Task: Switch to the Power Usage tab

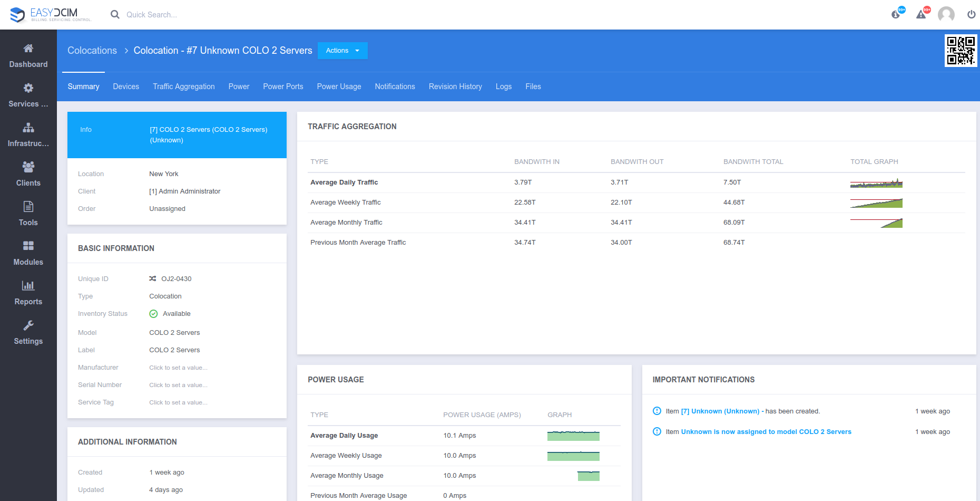Action: pos(339,86)
